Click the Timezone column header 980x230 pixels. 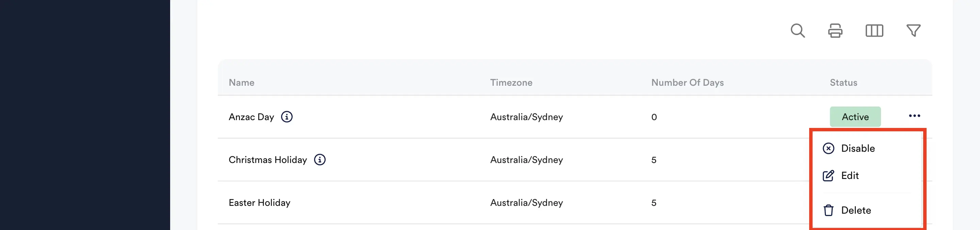point(511,82)
